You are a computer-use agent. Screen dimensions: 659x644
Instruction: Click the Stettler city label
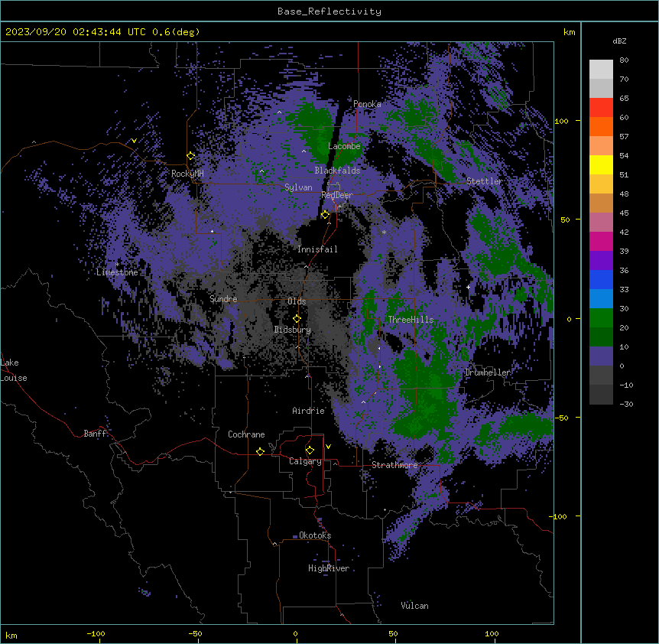pyautogui.click(x=484, y=181)
